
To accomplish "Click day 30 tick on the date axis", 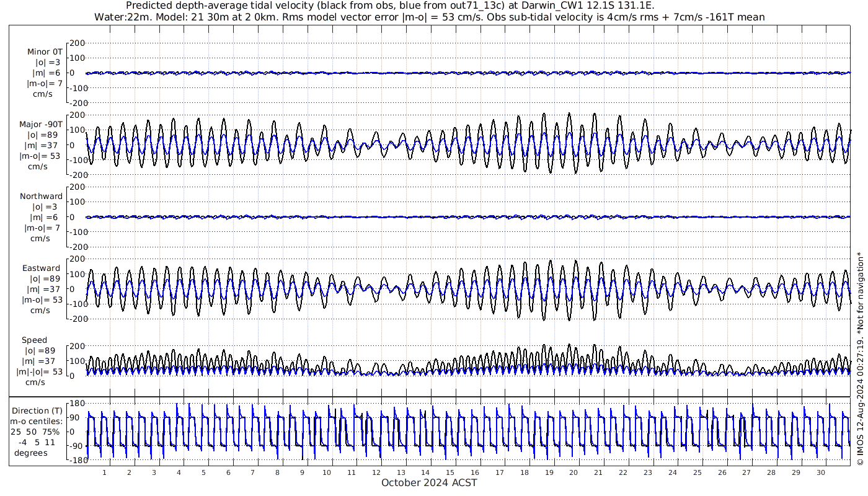I will [820, 472].
